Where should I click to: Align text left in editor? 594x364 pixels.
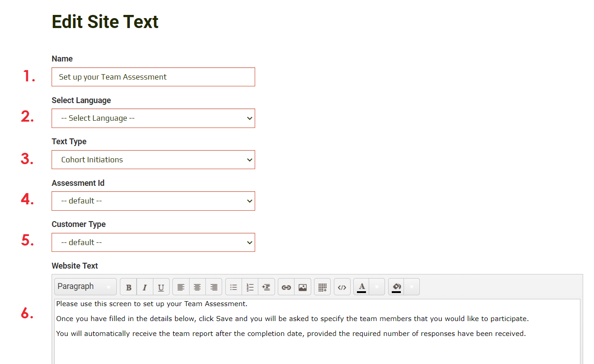pyautogui.click(x=181, y=287)
